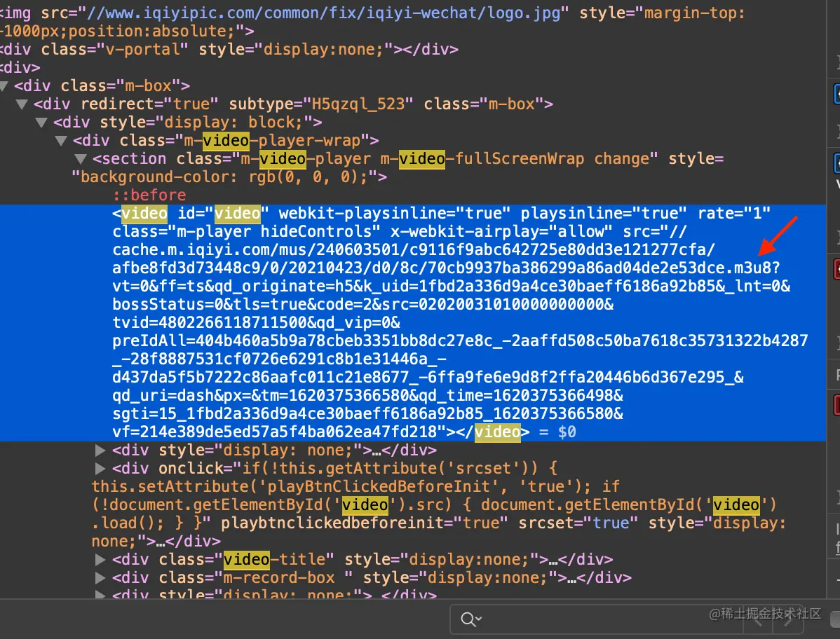840x639 pixels.
Task: Click the tvid=4802266118711500 URL parameter line
Action: (x=256, y=323)
